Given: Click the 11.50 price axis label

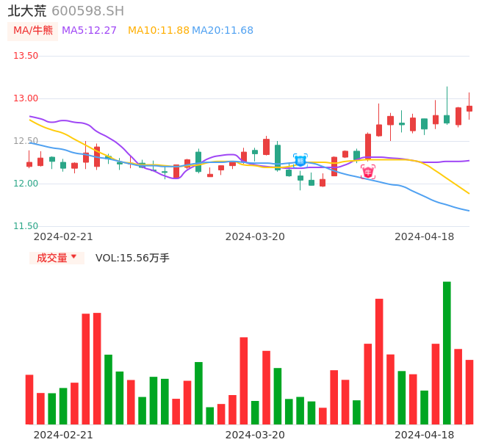Looking at the screenshot, I should pyautogui.click(x=26, y=226).
